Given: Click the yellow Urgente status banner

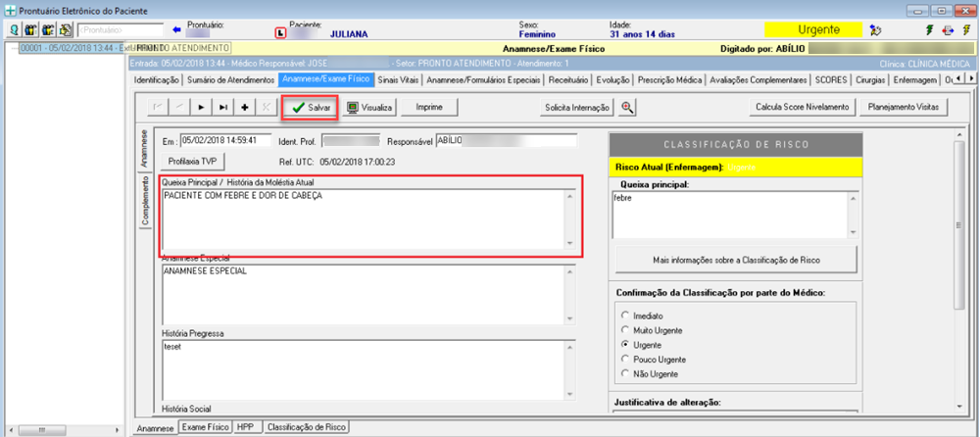Looking at the screenshot, I should point(813,30).
